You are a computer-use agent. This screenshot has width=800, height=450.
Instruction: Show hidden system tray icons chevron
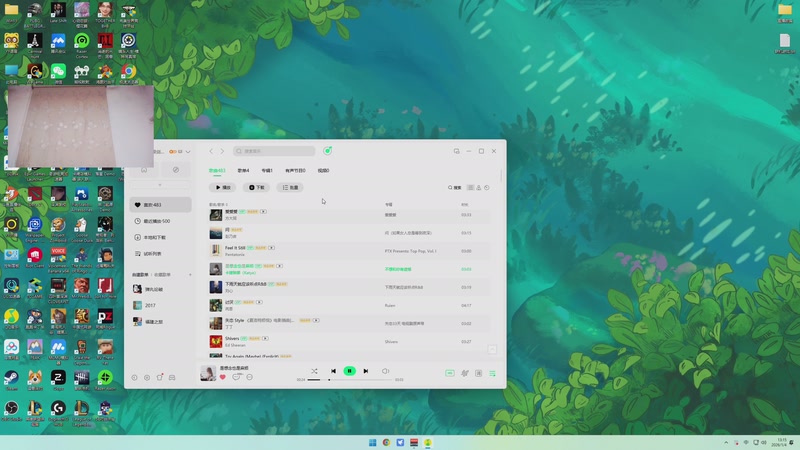[x=726, y=442]
